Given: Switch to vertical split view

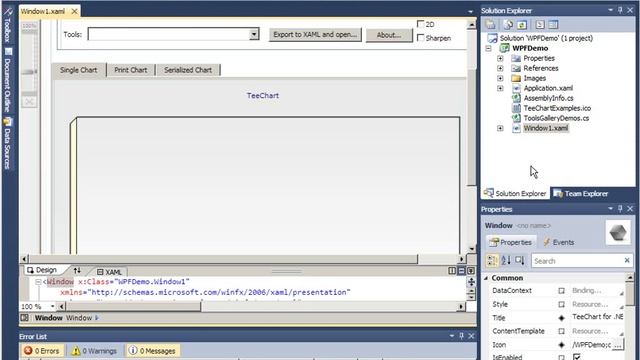Looking at the screenshot, I should tap(452, 271).
